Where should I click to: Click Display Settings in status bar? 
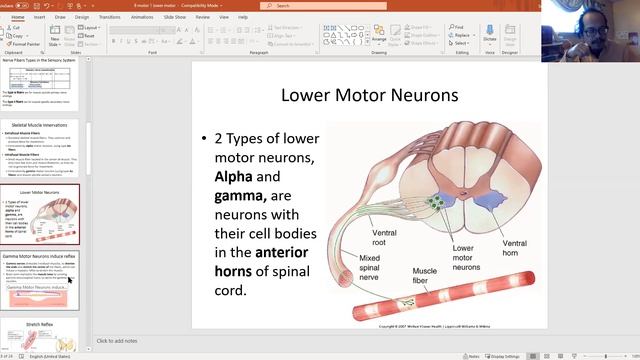(x=502, y=356)
